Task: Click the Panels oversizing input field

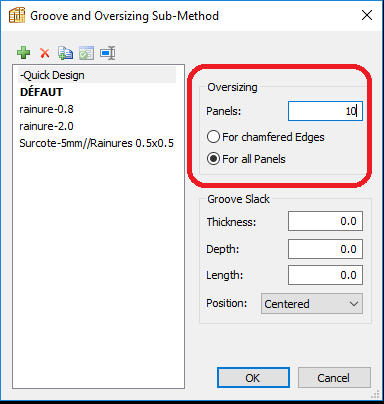Action: tap(325, 111)
